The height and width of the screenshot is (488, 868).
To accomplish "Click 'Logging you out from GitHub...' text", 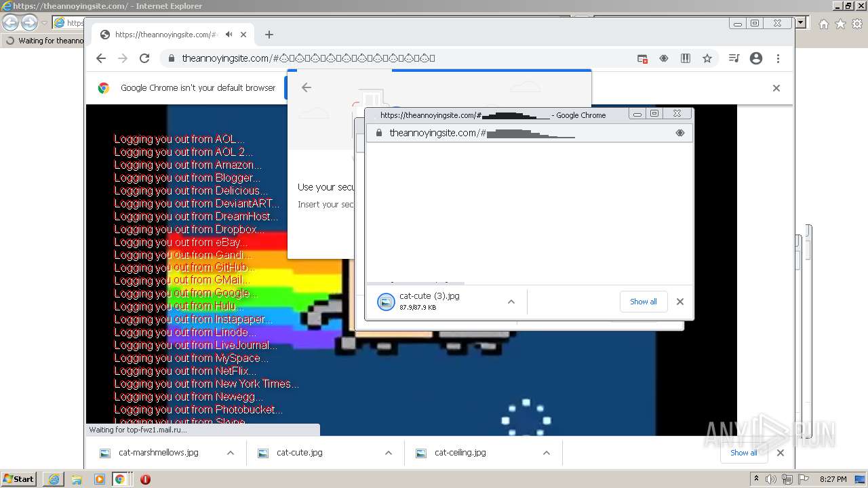I will [x=184, y=268].
